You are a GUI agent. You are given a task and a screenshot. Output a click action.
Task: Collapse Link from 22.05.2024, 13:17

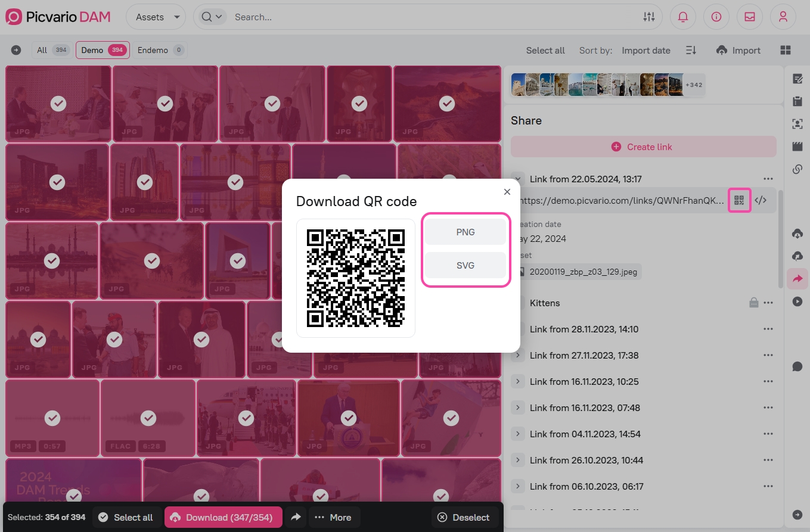[x=518, y=179]
